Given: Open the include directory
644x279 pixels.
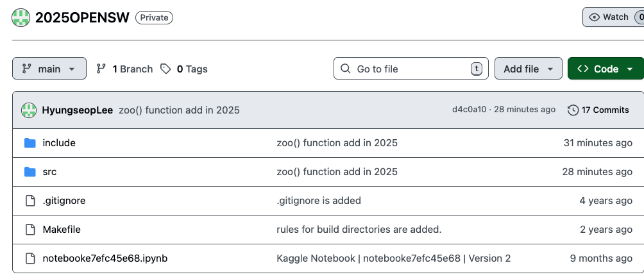Looking at the screenshot, I should pyautogui.click(x=59, y=143).
